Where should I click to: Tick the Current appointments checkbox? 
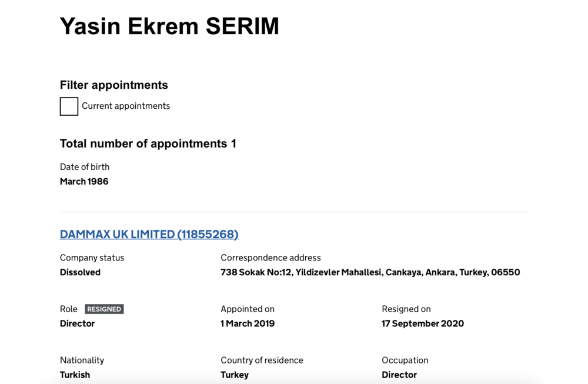click(x=69, y=106)
